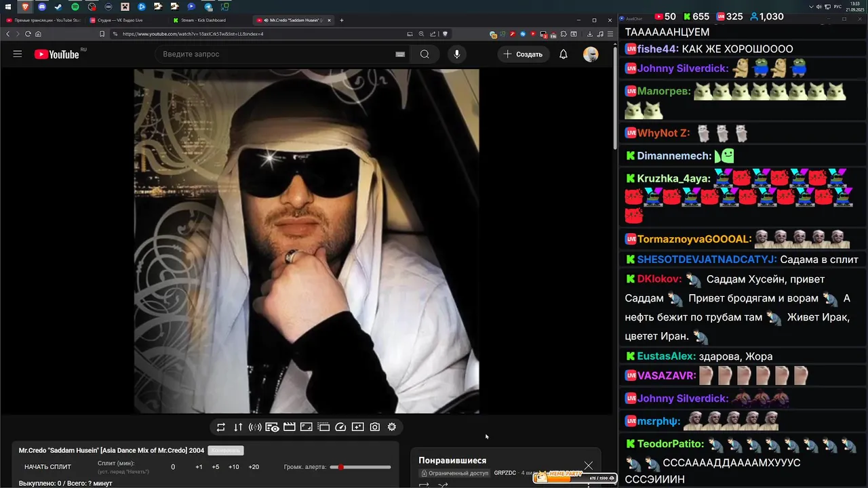Switch to Прямые трансляции YouTube Studio tab
Screen dimensions: 868x488
(42, 20)
